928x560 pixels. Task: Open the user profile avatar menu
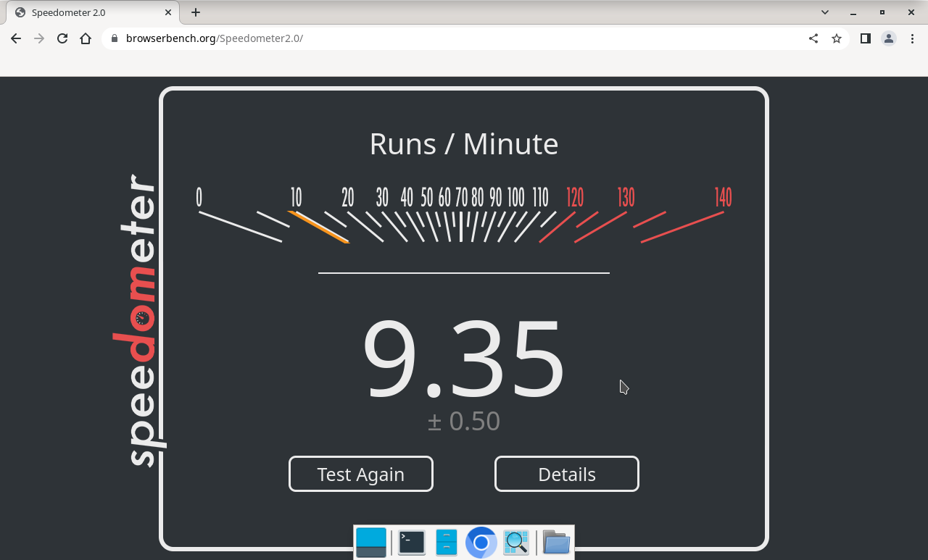[x=889, y=38]
